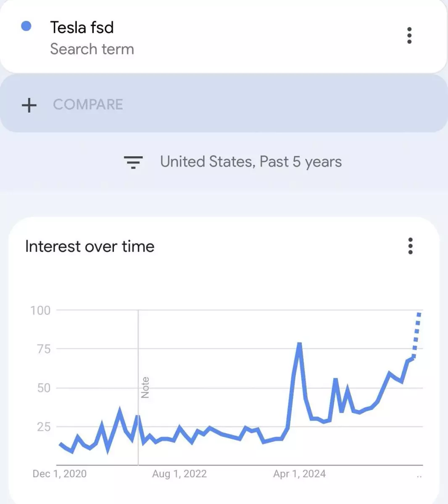
Task: Click the plus icon beside COMPARE
Action: click(x=29, y=105)
